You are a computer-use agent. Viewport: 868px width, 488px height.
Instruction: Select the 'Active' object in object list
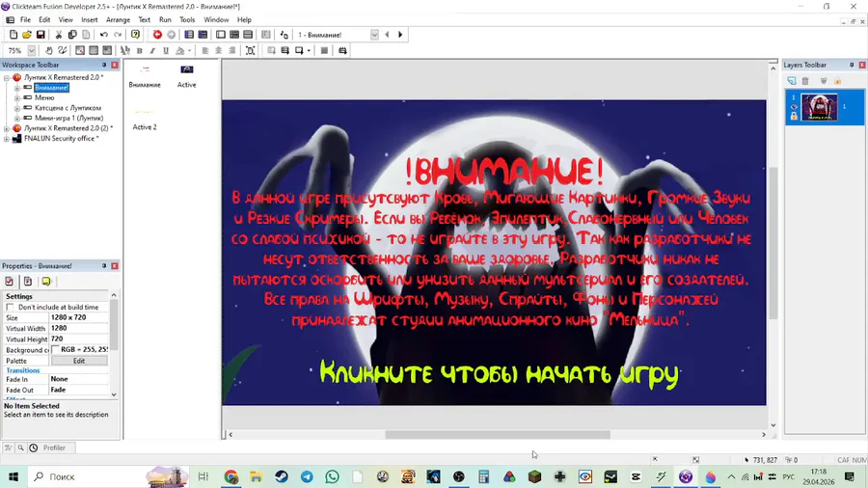point(186,76)
